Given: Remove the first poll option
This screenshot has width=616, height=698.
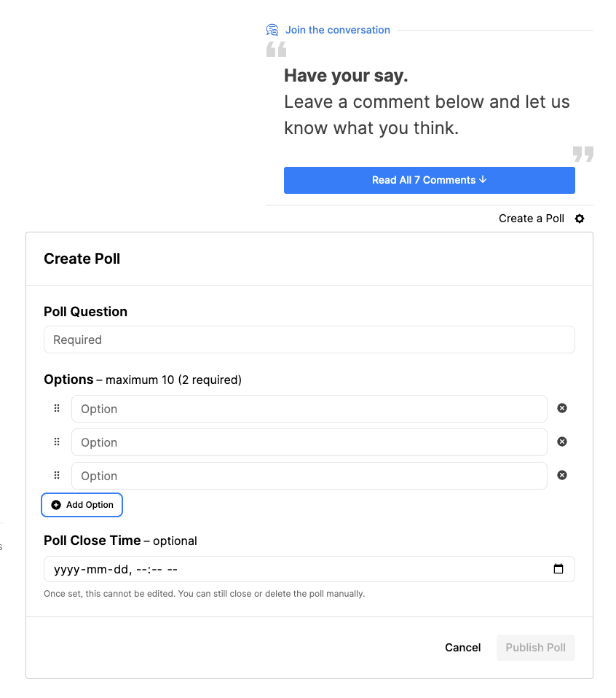Looking at the screenshot, I should click(x=562, y=408).
